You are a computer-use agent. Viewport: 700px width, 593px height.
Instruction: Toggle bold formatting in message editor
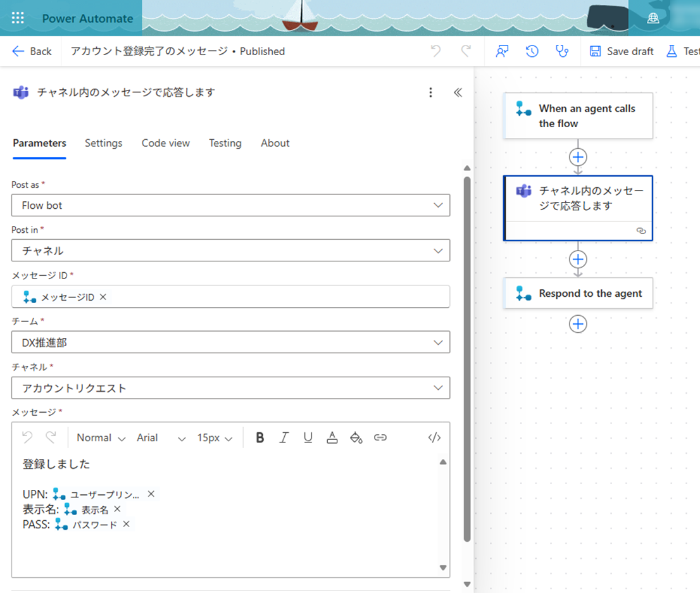tap(260, 437)
